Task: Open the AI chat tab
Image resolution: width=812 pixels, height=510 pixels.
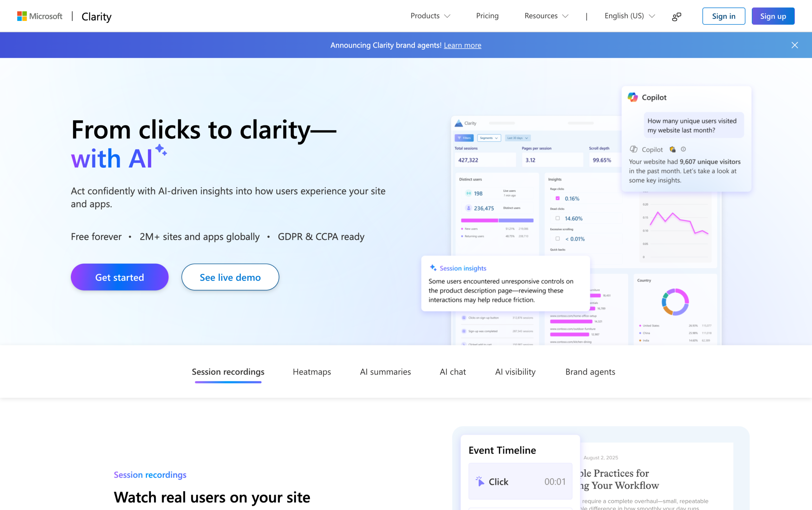Action: tap(453, 372)
